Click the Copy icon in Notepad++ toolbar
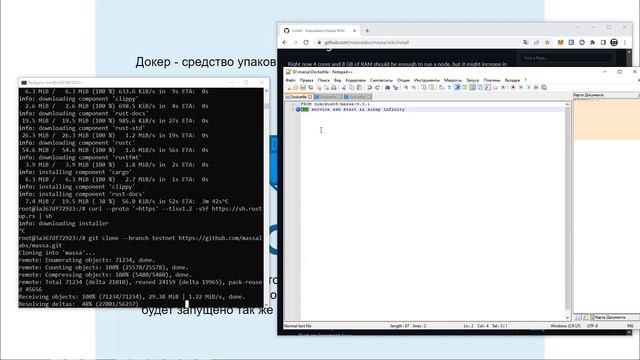The height and width of the screenshot is (360, 640). pyautogui.click(x=351, y=87)
